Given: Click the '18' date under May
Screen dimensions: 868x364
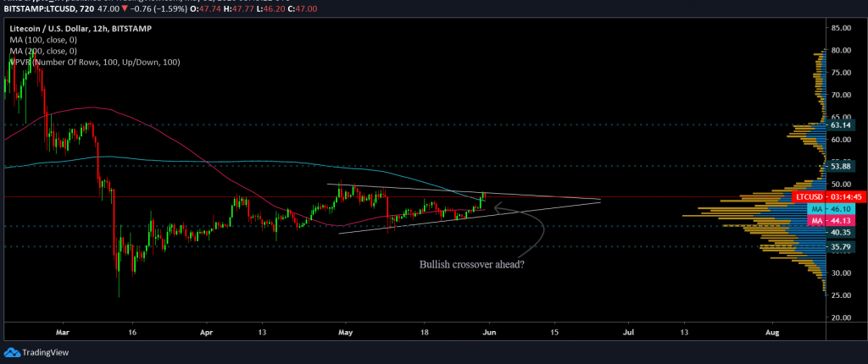Looking at the screenshot, I should (424, 333).
